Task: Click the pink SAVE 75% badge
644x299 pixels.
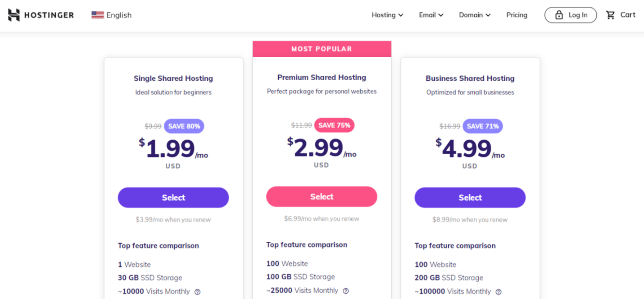Action: coord(334,125)
